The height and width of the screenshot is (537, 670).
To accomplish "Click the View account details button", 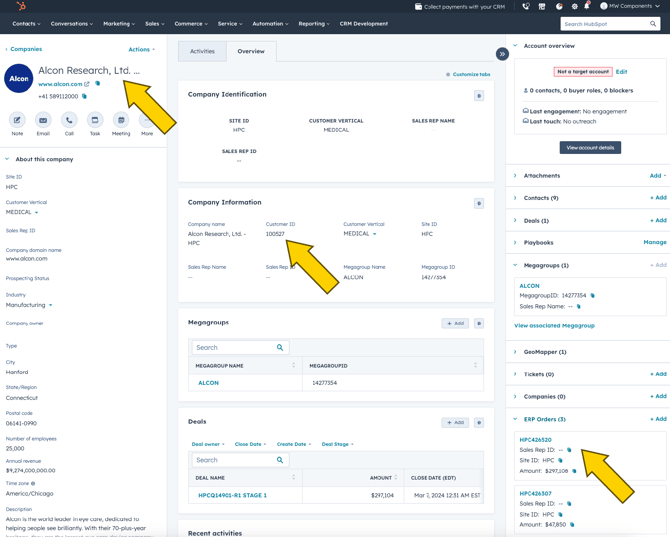I will [590, 148].
